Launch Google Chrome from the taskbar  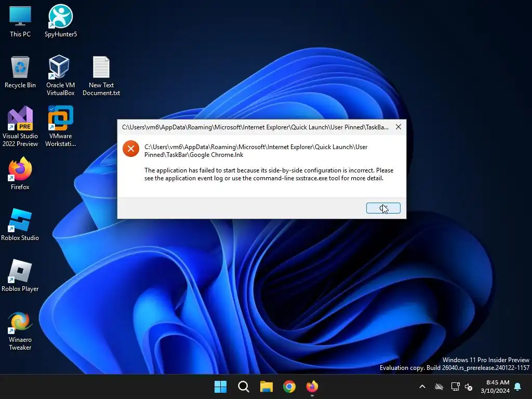coord(289,387)
